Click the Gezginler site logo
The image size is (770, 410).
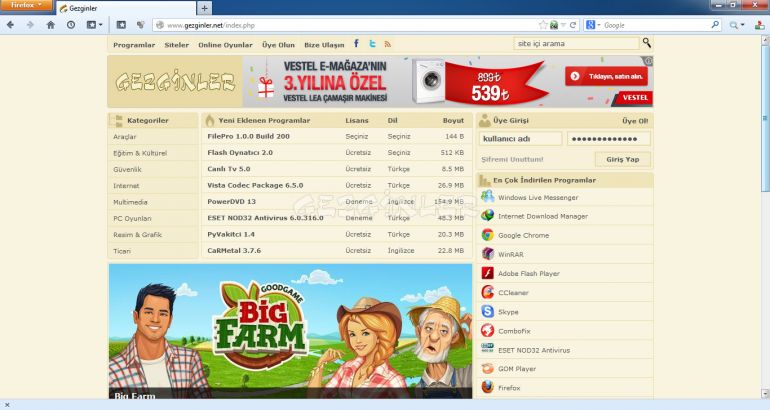pyautogui.click(x=175, y=82)
